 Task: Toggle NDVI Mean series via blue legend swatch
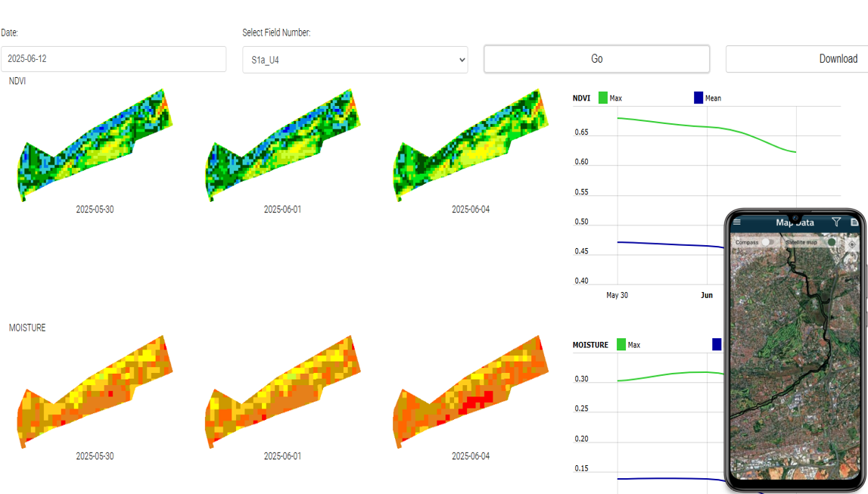(698, 98)
